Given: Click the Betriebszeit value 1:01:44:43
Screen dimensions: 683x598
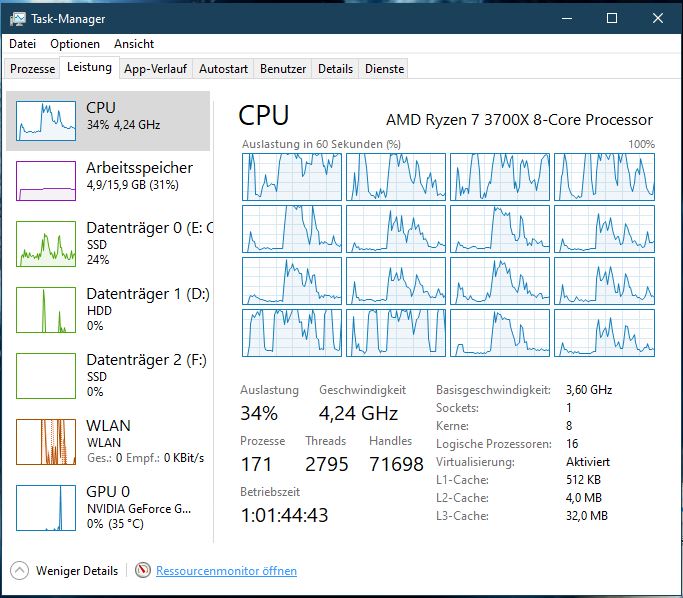Looking at the screenshot, I should point(284,516).
